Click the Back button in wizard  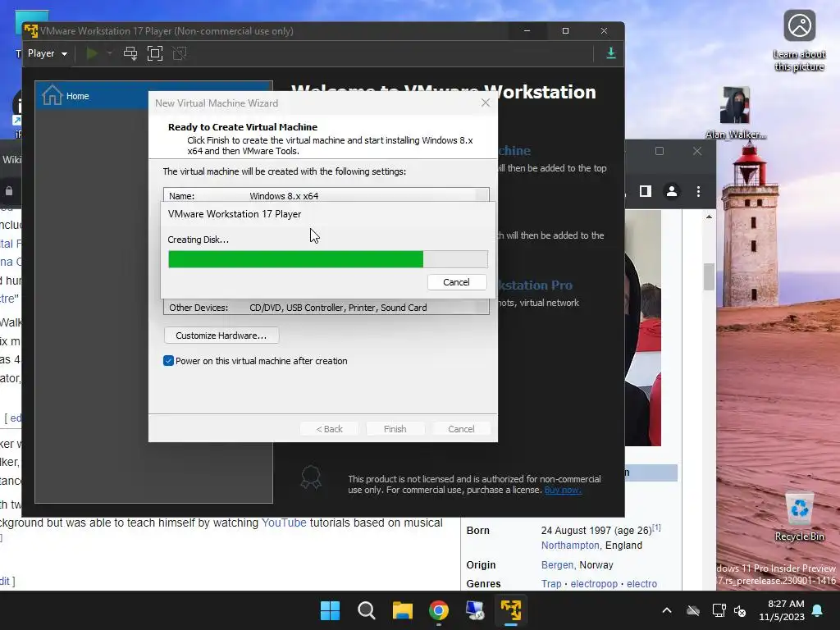coord(329,429)
